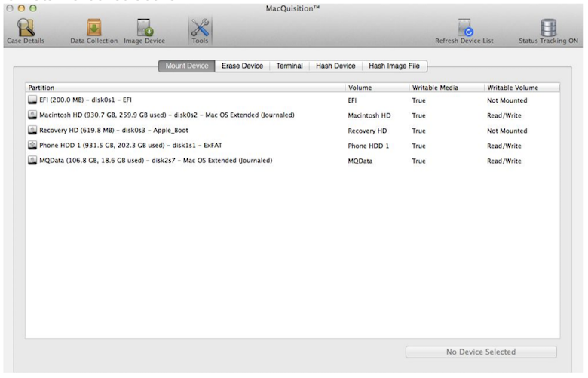Image resolution: width=588 pixels, height=378 pixels.
Task: Click the Recovery HD volume name cell
Action: click(x=368, y=131)
